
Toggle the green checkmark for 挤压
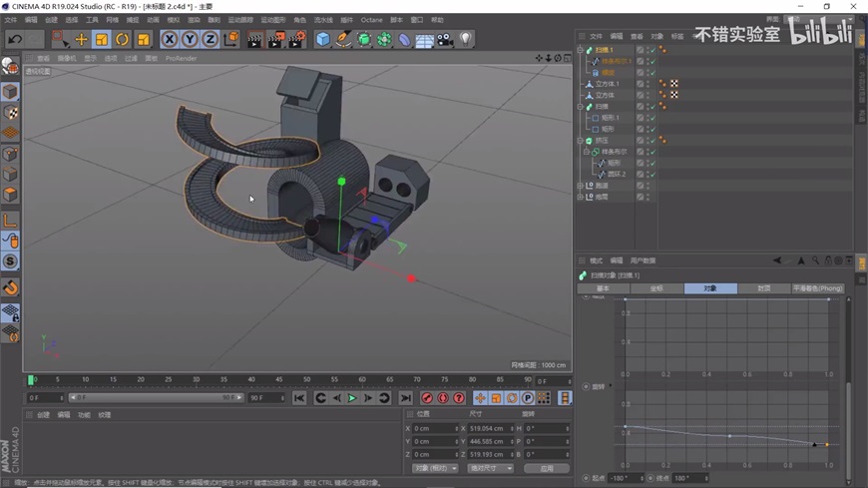point(651,141)
